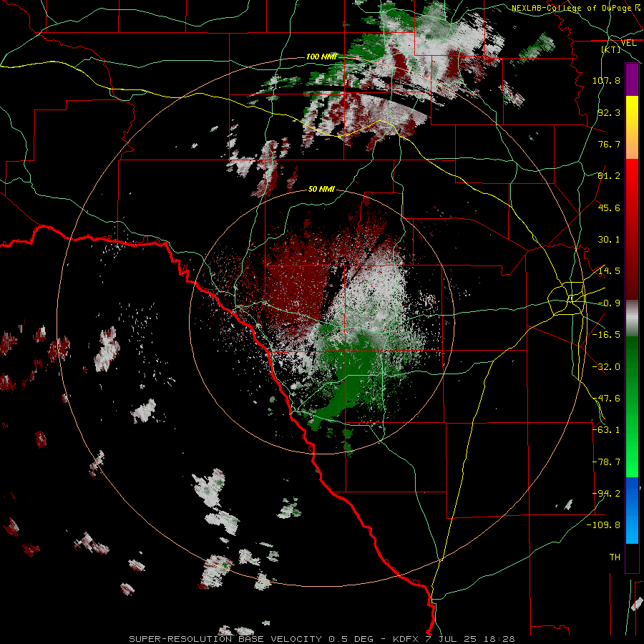Screen dimensions: 644x644
Task: Select the -0.9 velocity scale value
Action: point(609,303)
